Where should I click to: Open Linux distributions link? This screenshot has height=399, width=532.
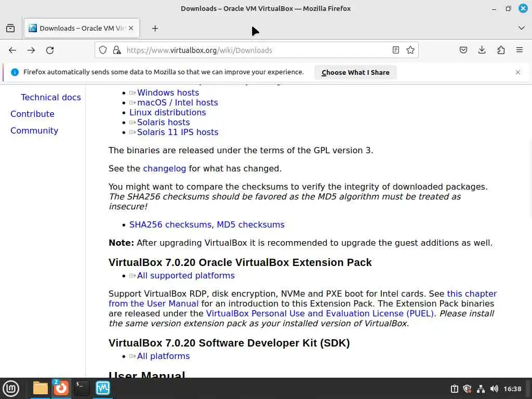point(168,112)
